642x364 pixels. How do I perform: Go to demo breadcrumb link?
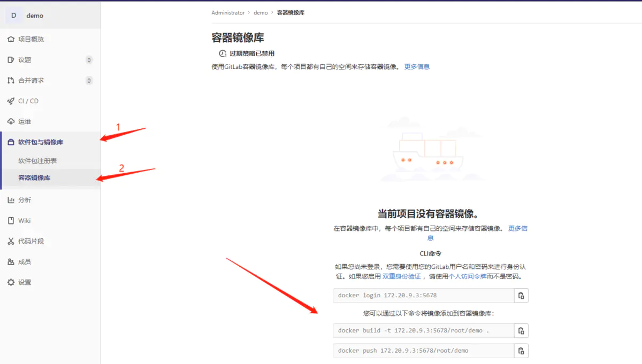(x=261, y=13)
